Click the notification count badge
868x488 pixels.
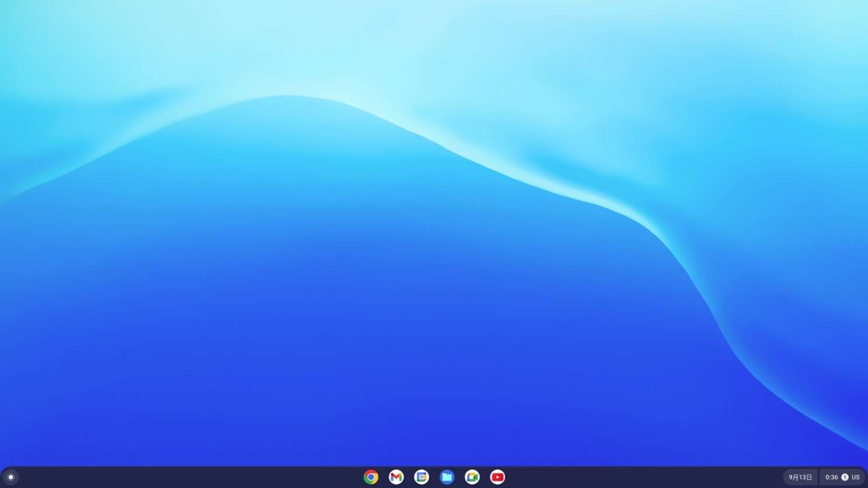pos(845,477)
